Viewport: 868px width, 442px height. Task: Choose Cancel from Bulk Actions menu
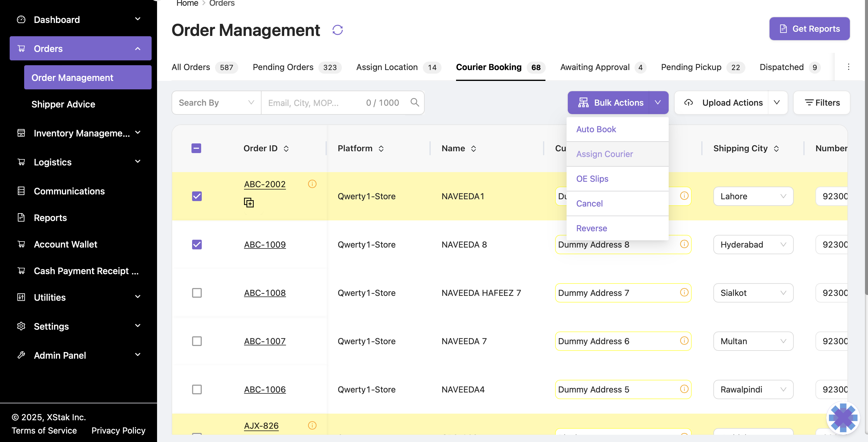pyautogui.click(x=617, y=203)
